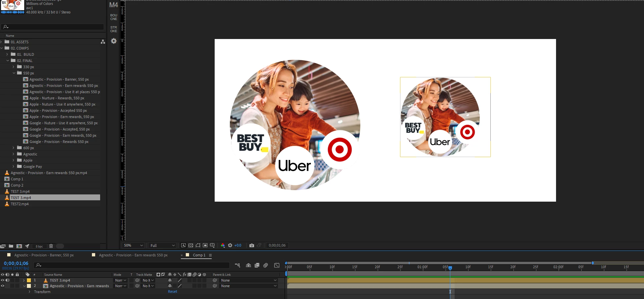Toggle Hide Shy Layers switch in timeline
The width and height of the screenshot is (644, 299).
[248, 265]
